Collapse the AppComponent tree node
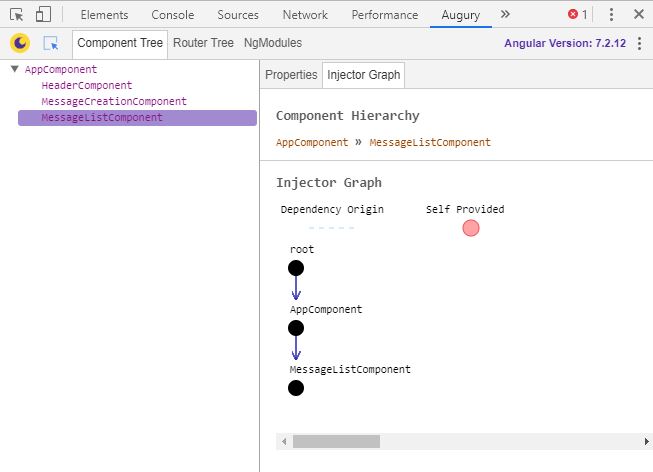This screenshot has height=472, width=653. [14, 70]
